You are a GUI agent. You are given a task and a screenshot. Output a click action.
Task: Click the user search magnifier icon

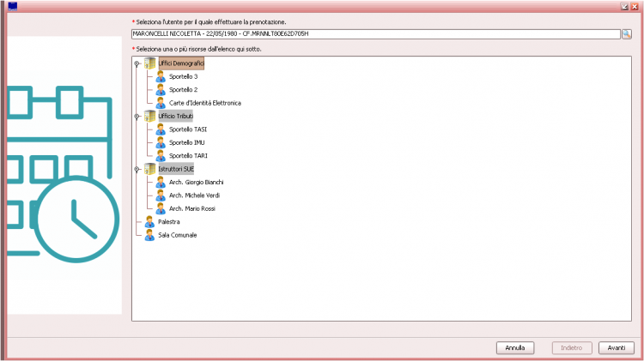(x=627, y=34)
